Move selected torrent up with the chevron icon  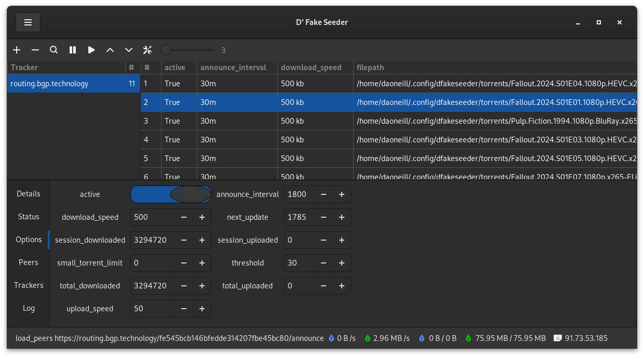coord(110,50)
